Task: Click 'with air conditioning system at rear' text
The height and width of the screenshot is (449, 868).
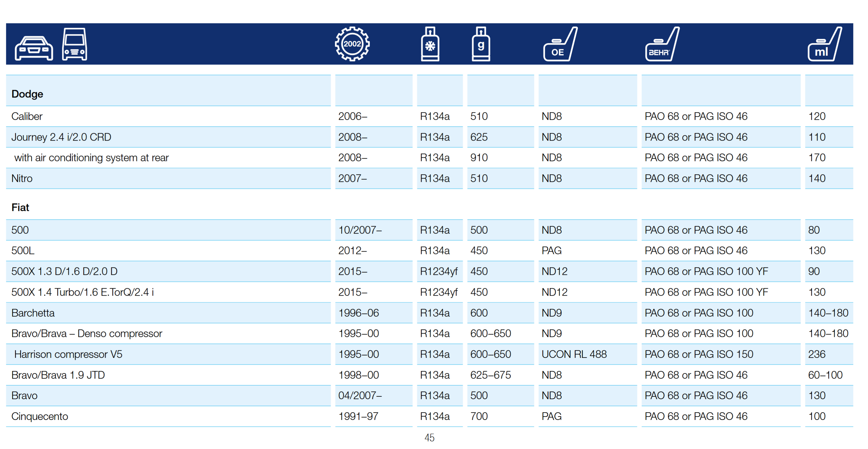Action: (91, 157)
